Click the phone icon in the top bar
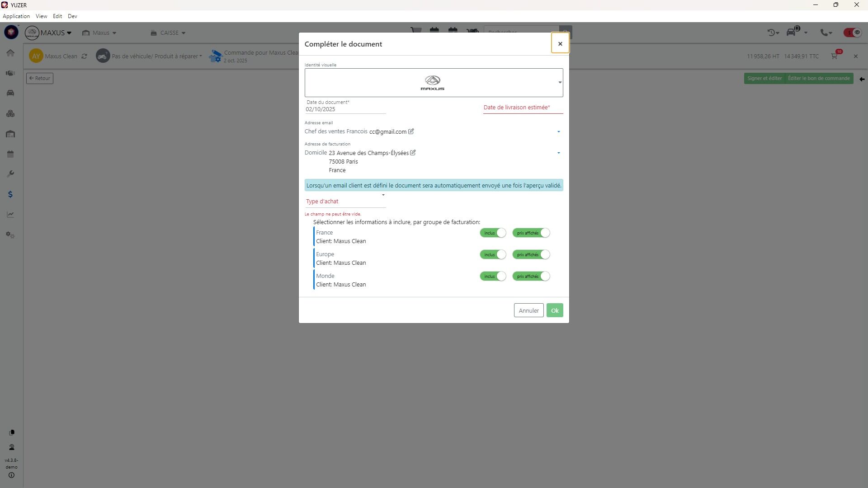Image resolution: width=868 pixels, height=488 pixels. [x=825, y=33]
